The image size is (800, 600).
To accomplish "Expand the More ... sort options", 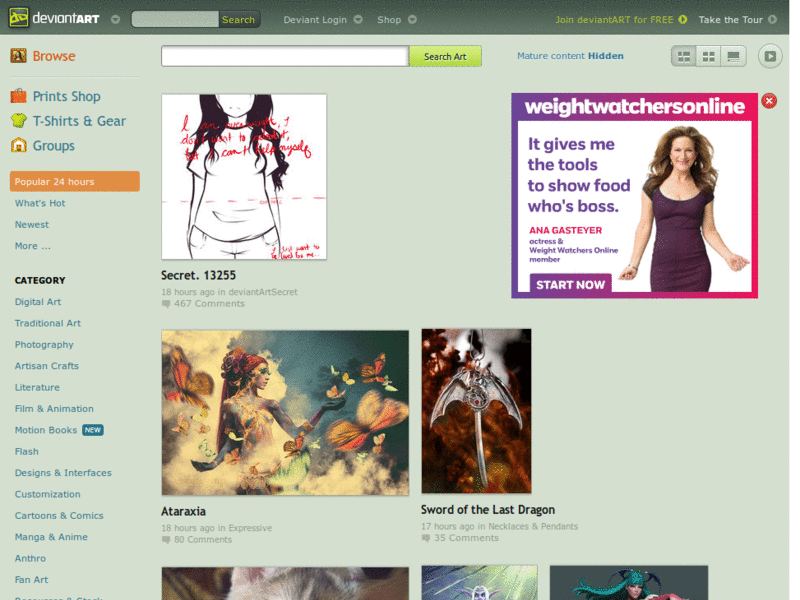I will pyautogui.click(x=33, y=246).
